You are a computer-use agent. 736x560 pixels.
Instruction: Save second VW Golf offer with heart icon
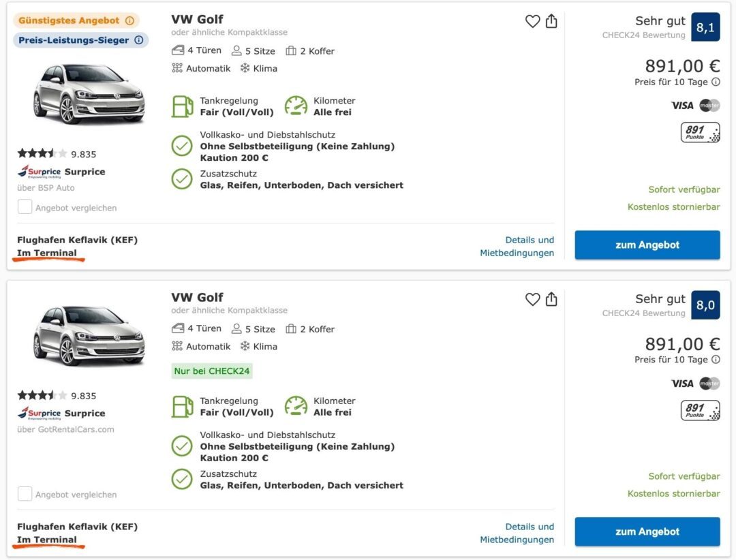(x=532, y=299)
